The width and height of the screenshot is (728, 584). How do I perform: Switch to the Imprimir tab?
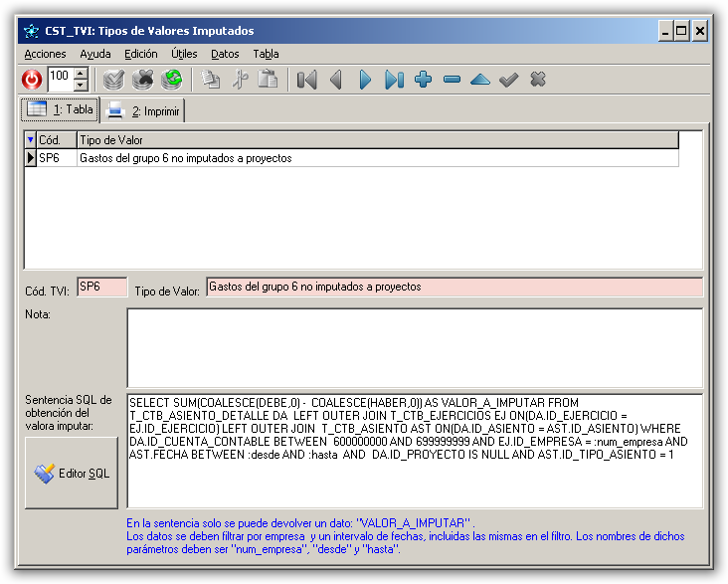pyautogui.click(x=146, y=110)
